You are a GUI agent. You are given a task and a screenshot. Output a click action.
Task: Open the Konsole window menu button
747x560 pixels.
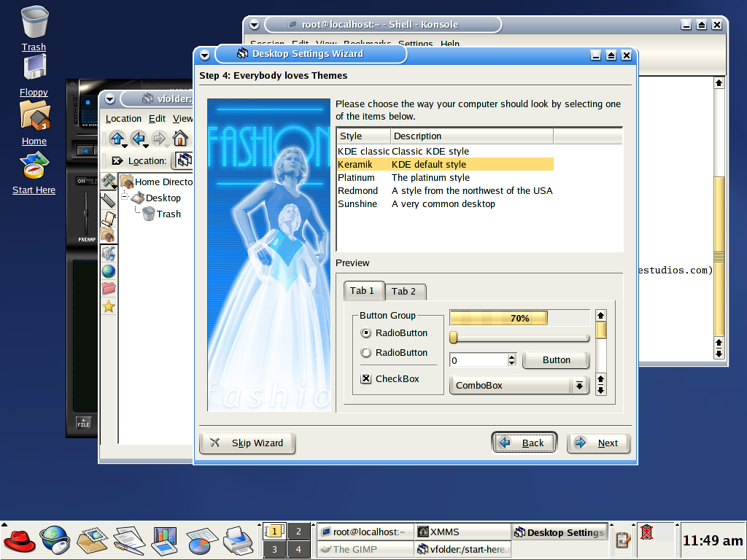pyautogui.click(x=255, y=24)
